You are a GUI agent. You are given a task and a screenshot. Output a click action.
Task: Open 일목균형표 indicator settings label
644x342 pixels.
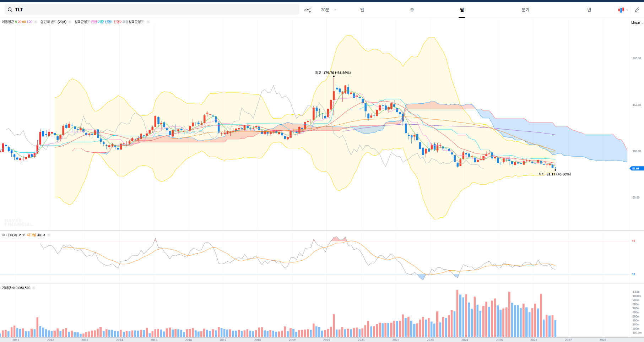tap(82, 22)
